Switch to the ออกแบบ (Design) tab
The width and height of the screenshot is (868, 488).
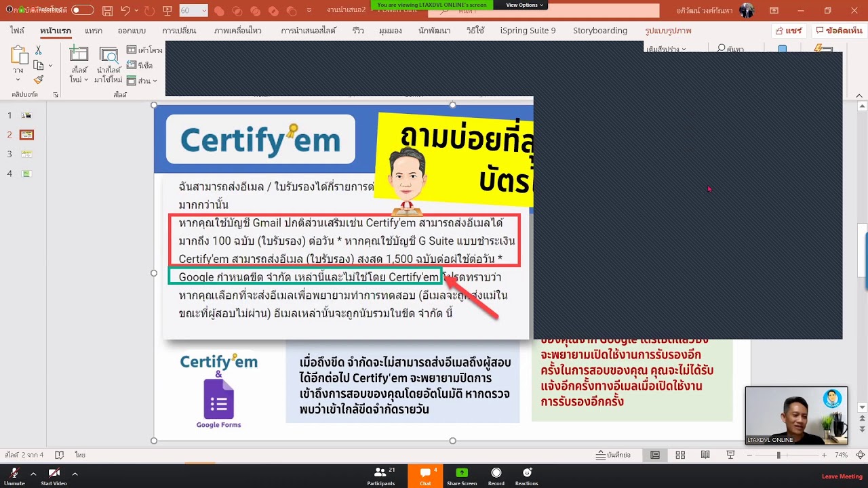[132, 30]
